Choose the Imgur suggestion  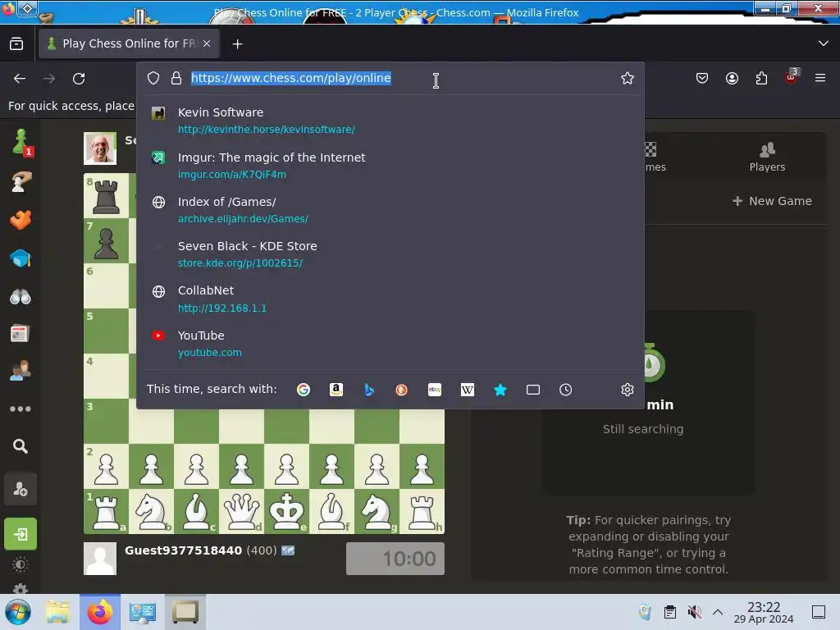[390, 166]
